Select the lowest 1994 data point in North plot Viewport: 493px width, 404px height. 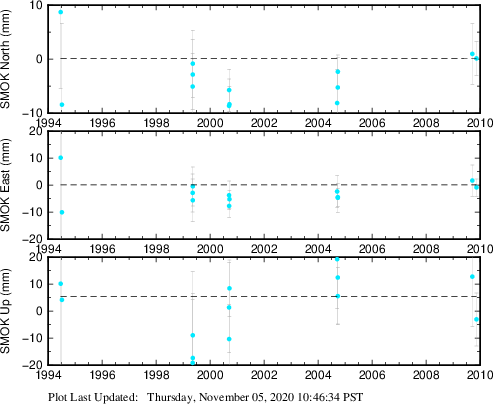62,105
